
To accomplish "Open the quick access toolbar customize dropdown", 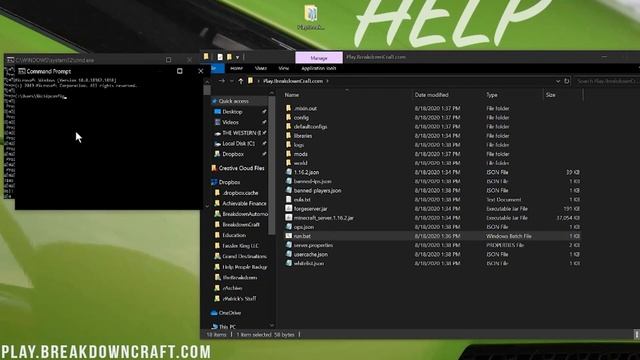I will (237, 57).
